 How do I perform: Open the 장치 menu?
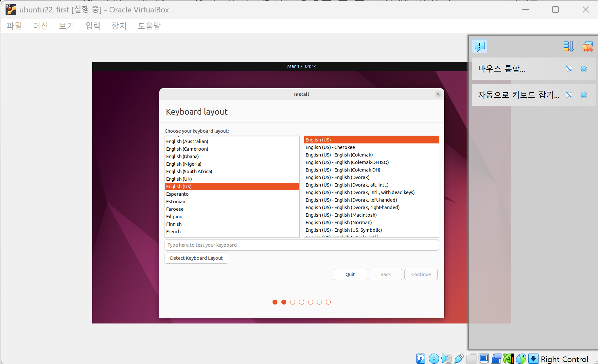click(119, 26)
